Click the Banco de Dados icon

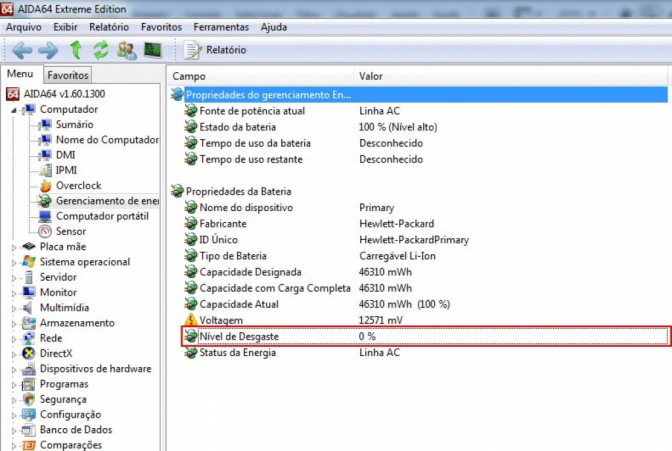tap(29, 430)
